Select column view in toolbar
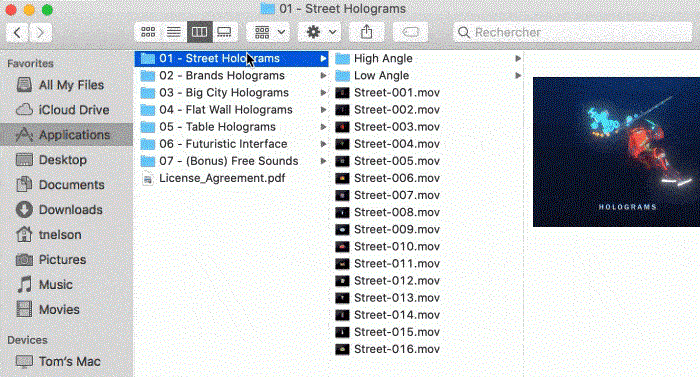The width and height of the screenshot is (700, 377). coord(200,32)
